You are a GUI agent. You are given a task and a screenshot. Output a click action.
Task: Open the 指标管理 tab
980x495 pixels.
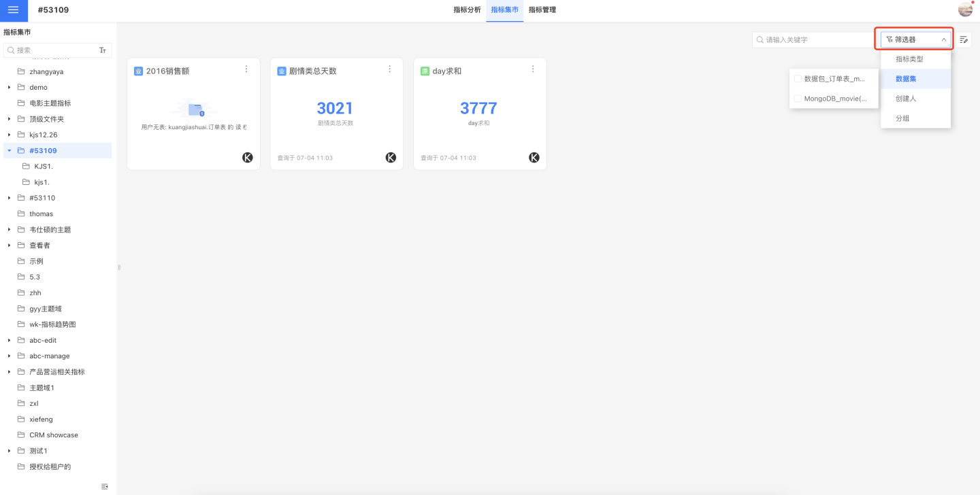tap(542, 10)
